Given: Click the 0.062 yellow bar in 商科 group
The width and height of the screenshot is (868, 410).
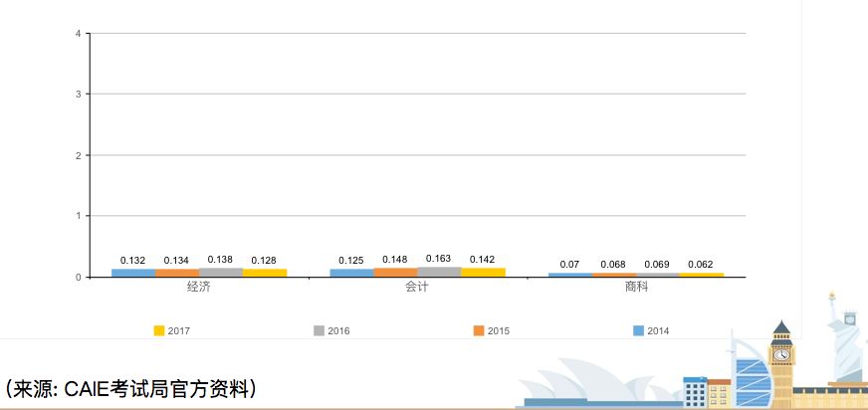Looking at the screenshot, I should coord(701,275).
